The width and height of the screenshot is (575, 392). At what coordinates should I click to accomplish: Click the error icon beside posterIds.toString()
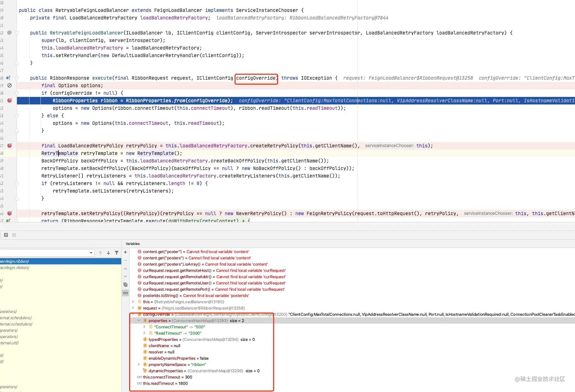click(x=140, y=295)
